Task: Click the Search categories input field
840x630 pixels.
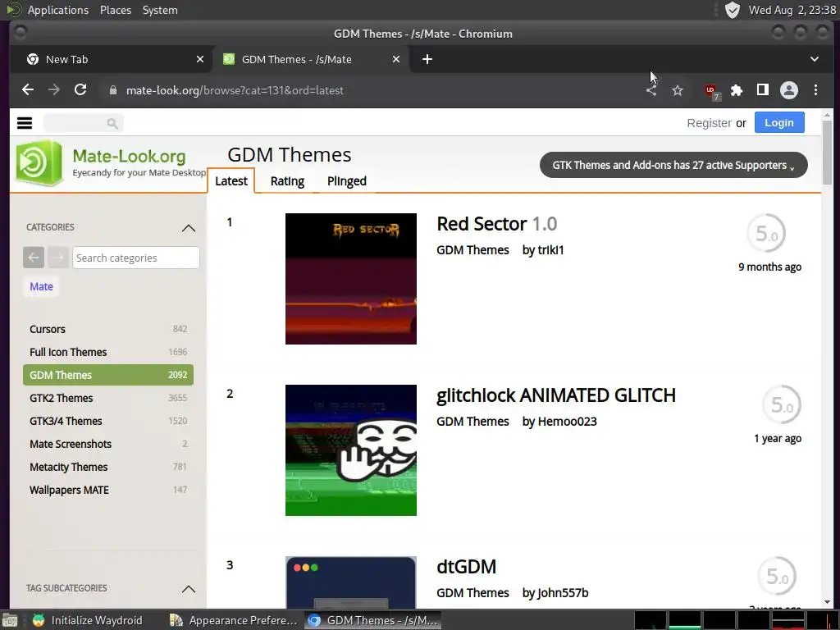Action: click(136, 258)
